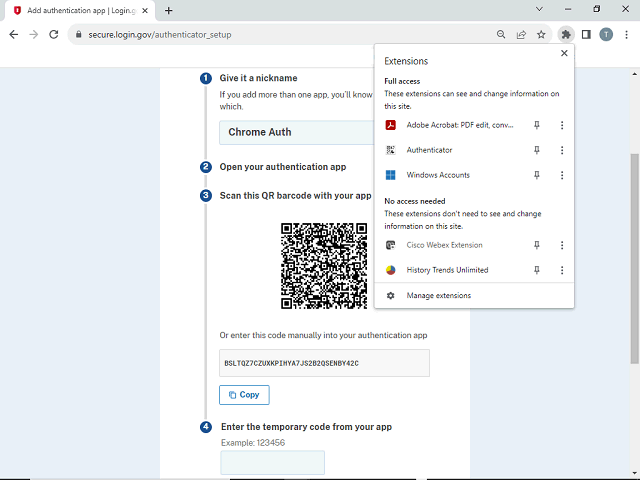Click scrollbar down arrow
The image size is (640, 480).
(634, 473)
